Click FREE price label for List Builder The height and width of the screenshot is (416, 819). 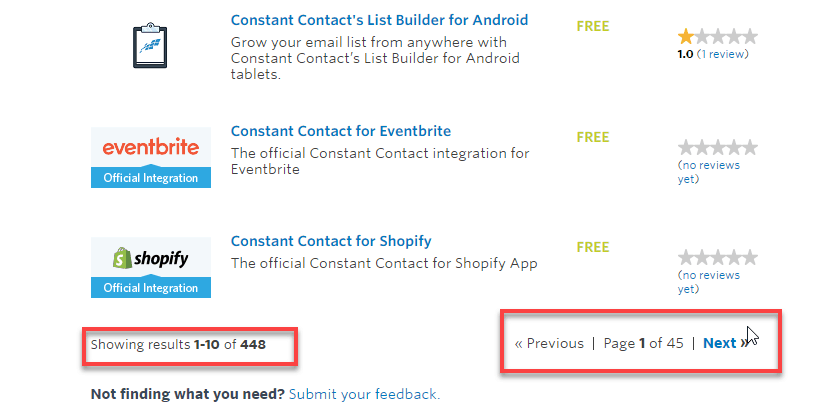coord(592,26)
